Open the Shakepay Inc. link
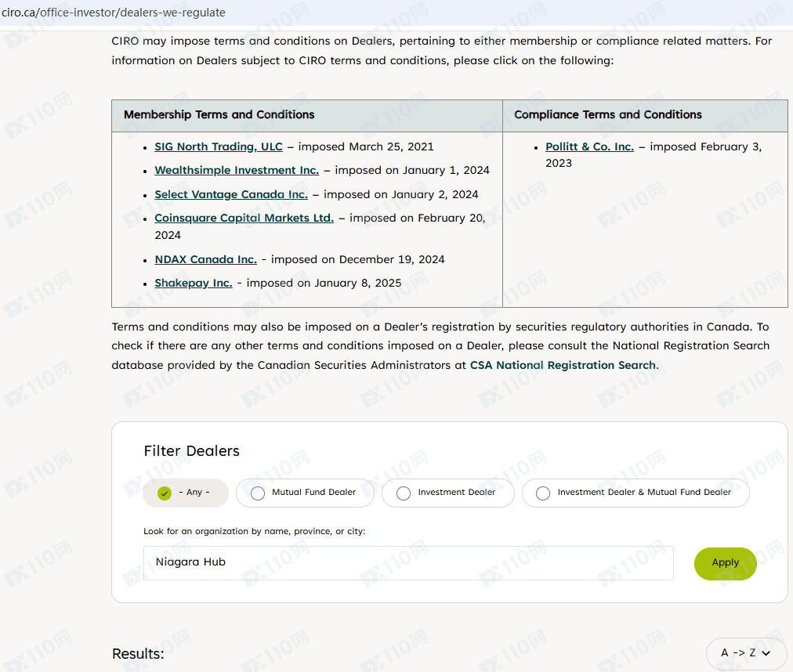The image size is (793, 672). 193,283
